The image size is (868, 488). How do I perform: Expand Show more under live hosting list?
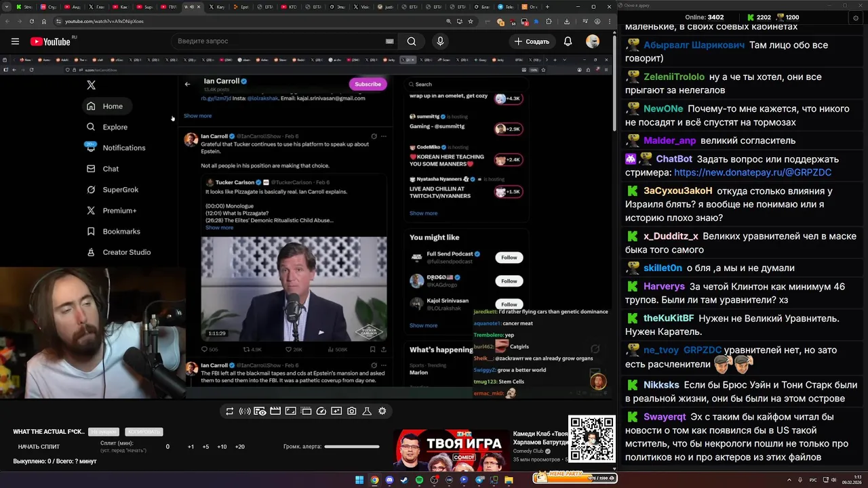423,213
